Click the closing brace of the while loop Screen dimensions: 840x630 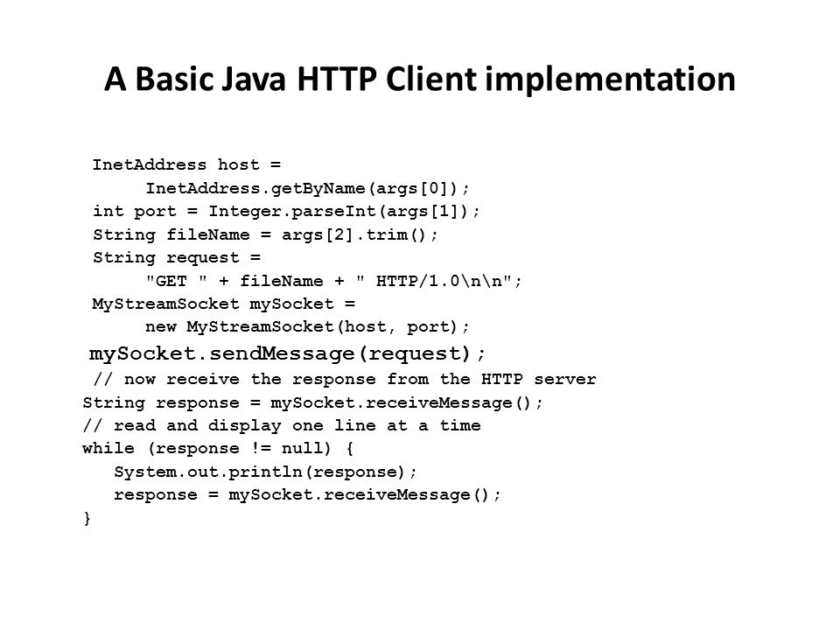[87, 518]
